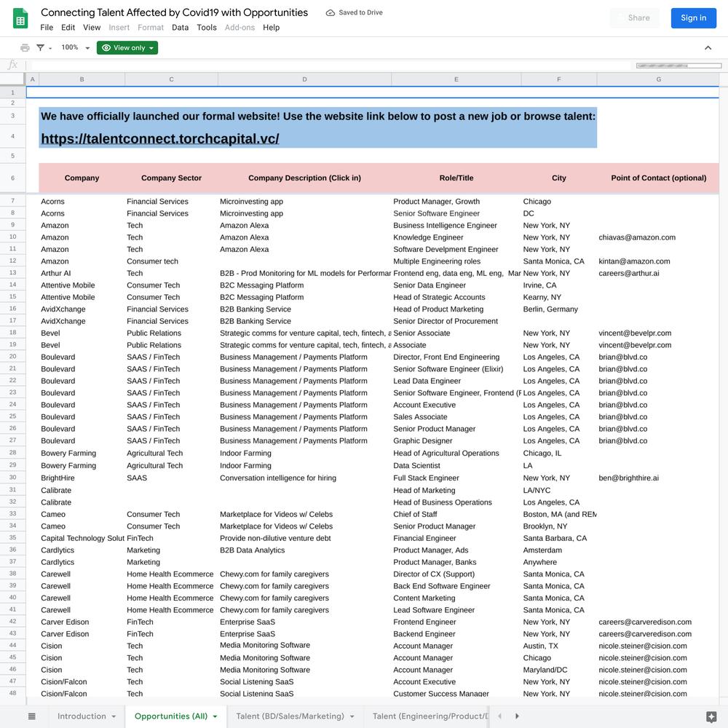Click the Data Scientist role cell
Viewport: 728px width, 728px height.
tap(456, 466)
